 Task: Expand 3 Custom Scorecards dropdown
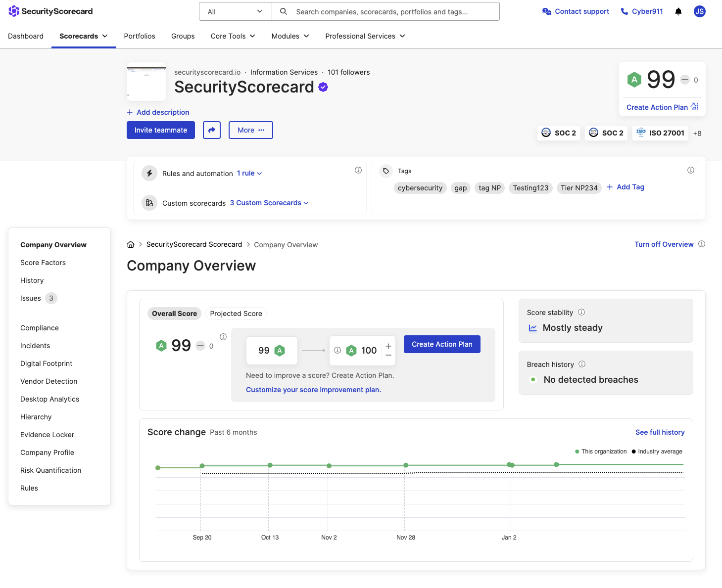(x=269, y=203)
